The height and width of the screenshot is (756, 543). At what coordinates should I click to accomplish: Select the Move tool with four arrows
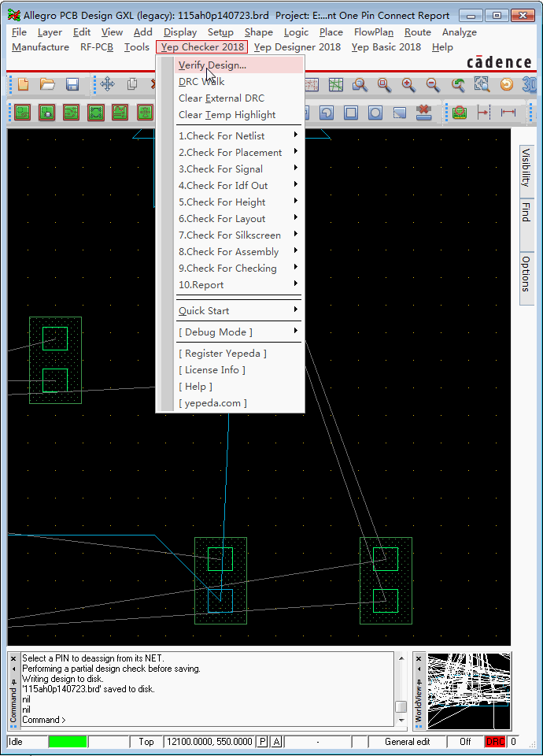(108, 85)
